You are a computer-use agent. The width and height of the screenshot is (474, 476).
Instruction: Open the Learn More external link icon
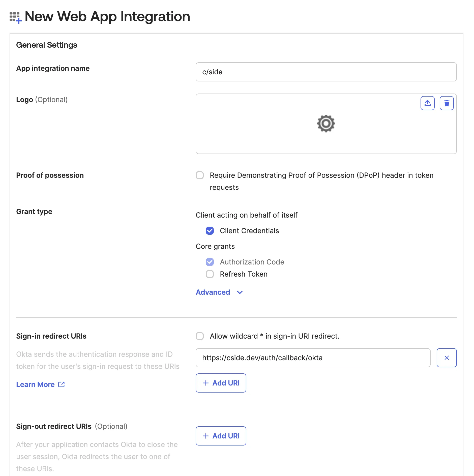(61, 384)
